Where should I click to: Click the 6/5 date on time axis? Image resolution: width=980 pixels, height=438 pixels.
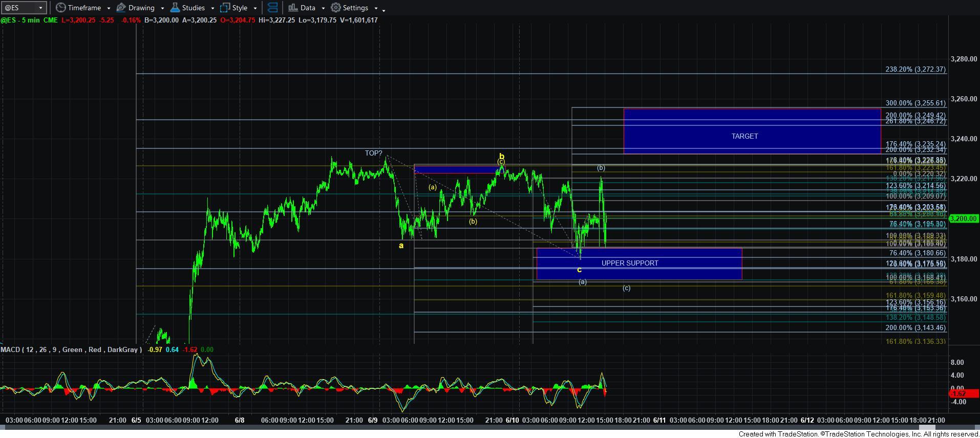click(136, 420)
